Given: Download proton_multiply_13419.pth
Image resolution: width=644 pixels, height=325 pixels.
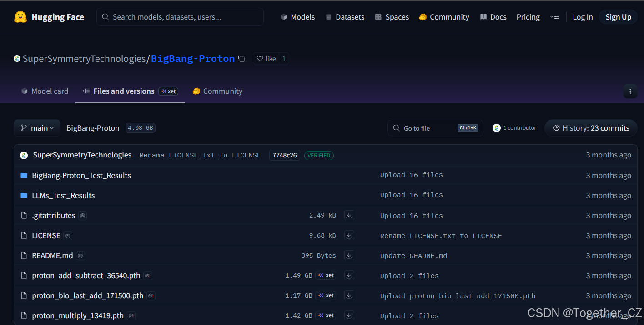Looking at the screenshot, I should (349, 315).
